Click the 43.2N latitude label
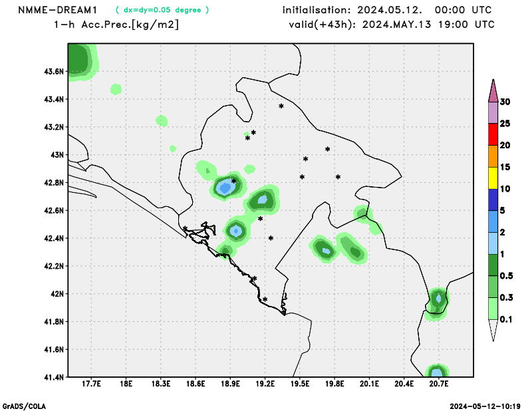 (54, 127)
